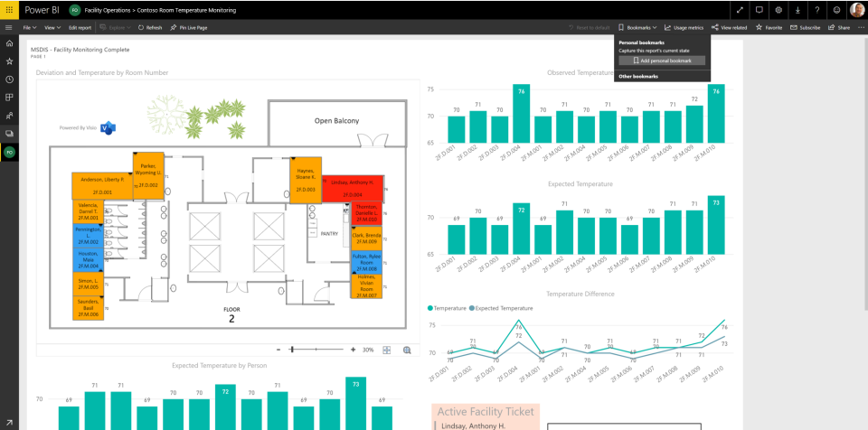Image resolution: width=868 pixels, height=430 pixels.
Task: Select red room Thornton, Danielle L. 2F.M.010
Action: (366, 212)
